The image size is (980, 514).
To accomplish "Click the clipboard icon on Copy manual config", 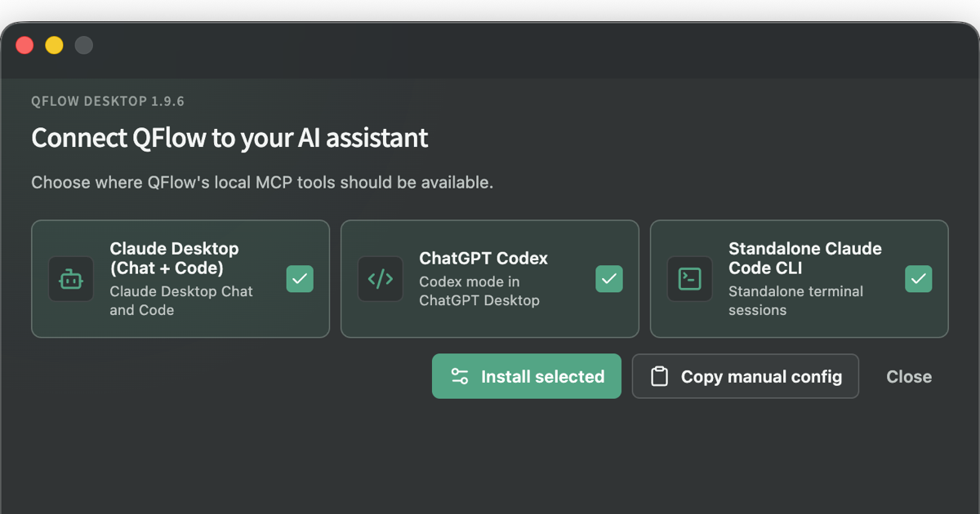I will (659, 376).
